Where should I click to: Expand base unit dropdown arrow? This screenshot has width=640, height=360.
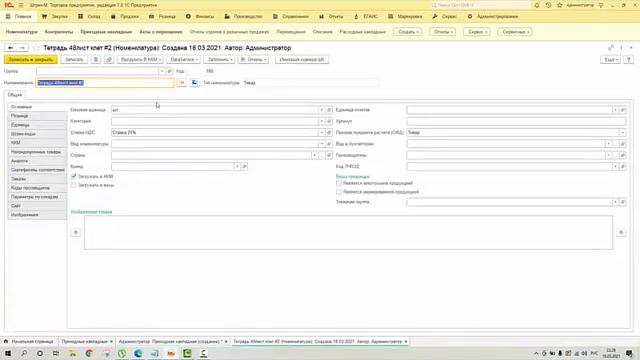[x=322, y=110]
